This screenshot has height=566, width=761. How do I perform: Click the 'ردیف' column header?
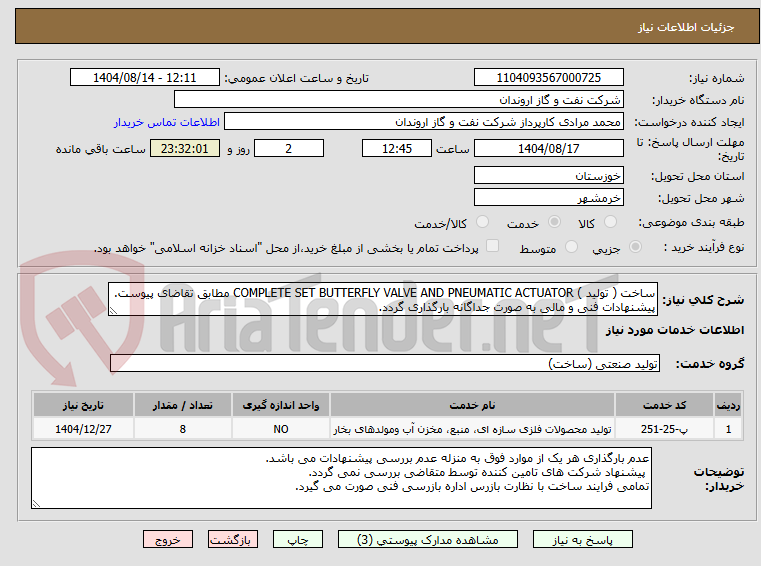728,405
